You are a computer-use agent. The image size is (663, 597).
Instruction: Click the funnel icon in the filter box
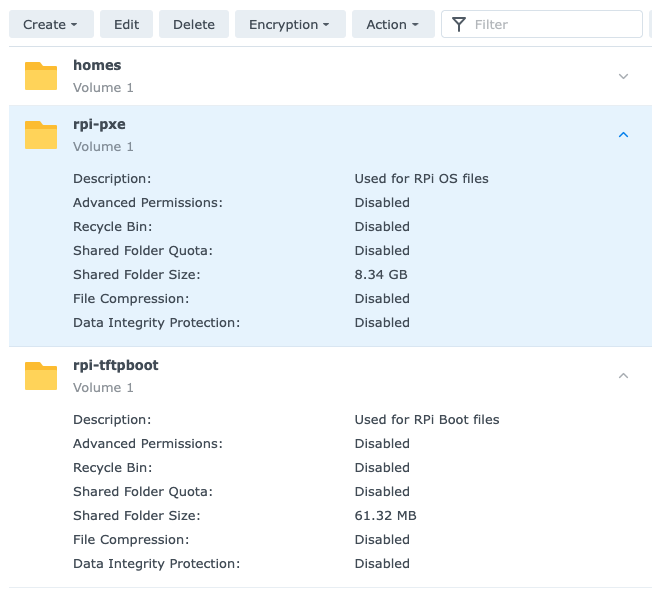point(457,25)
